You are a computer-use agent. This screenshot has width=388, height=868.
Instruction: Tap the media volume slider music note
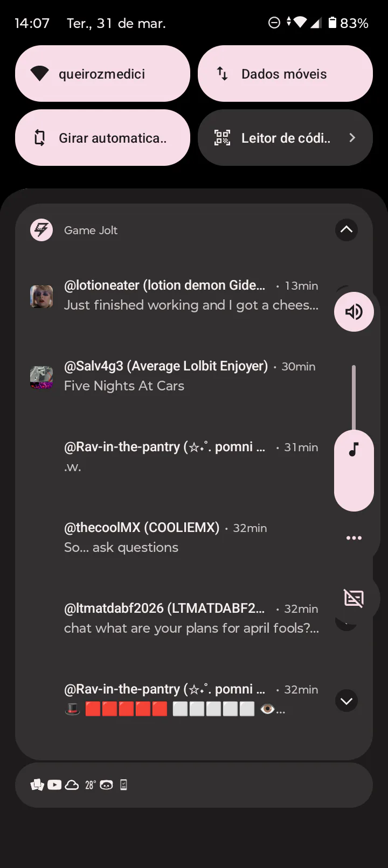[x=354, y=450]
